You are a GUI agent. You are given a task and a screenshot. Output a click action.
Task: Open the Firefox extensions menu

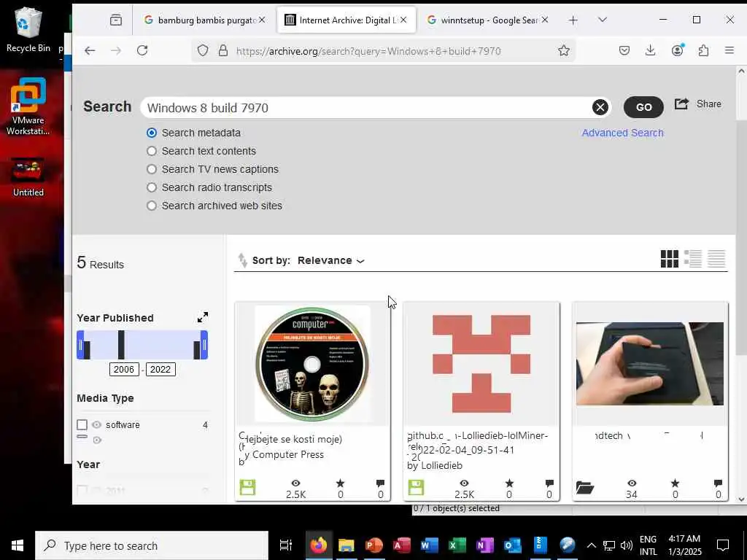704,50
